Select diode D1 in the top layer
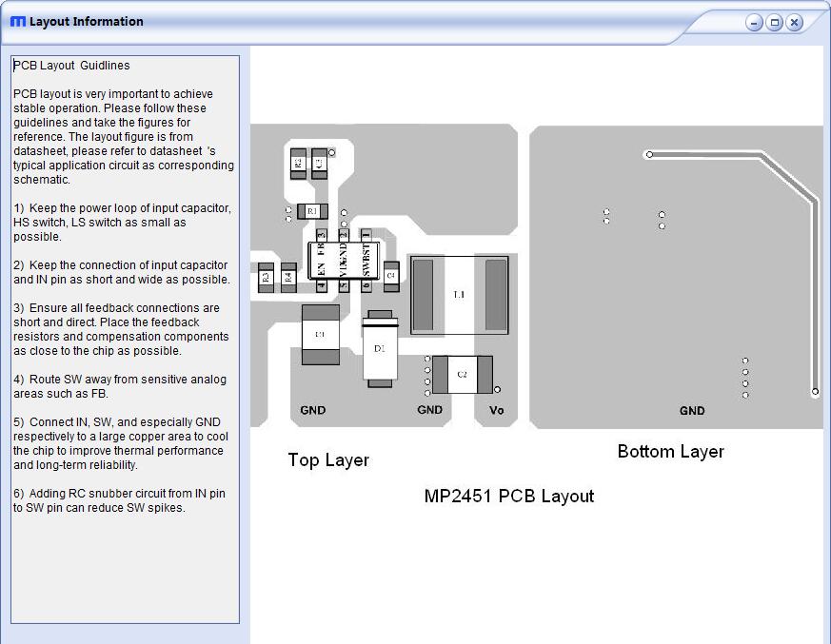Screen dimensions: 831x644 pos(381,347)
